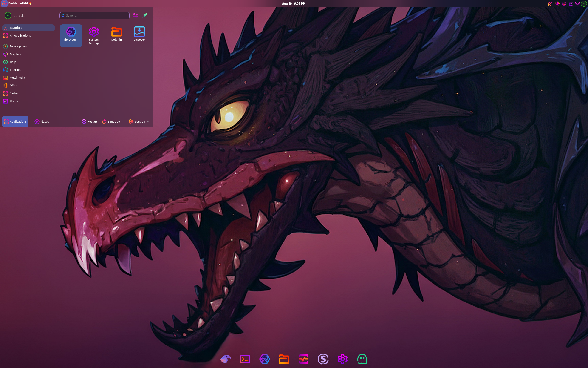Image resolution: width=588 pixels, height=368 pixels.
Task: Open the gear settings icon in the dock
Action: [x=343, y=359]
